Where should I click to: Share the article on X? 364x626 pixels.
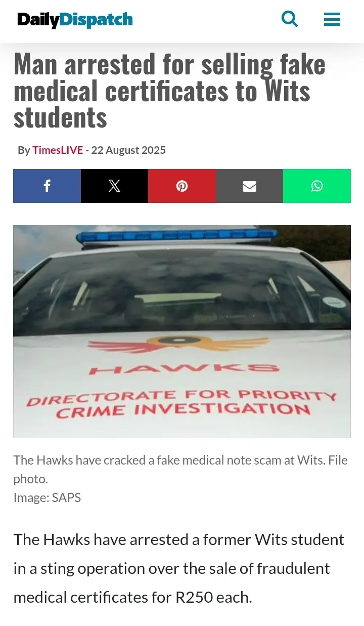[114, 186]
